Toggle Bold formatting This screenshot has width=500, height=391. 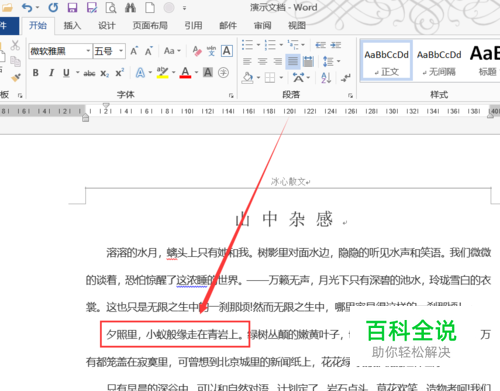[36, 73]
